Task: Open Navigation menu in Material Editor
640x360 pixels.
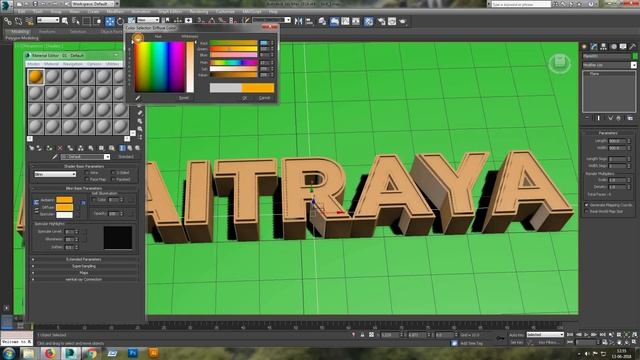Action: [73, 64]
